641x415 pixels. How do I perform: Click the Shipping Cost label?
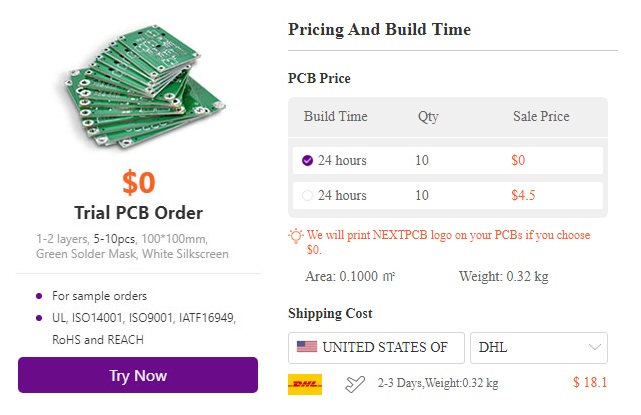330,313
